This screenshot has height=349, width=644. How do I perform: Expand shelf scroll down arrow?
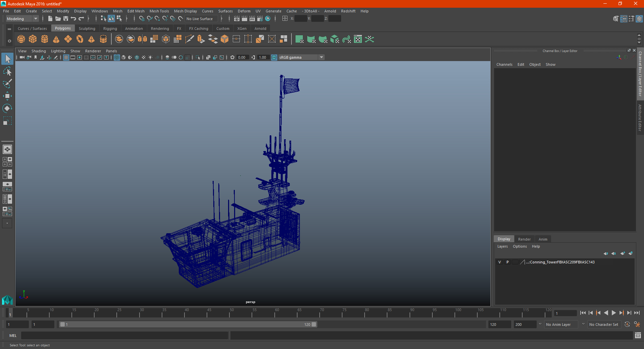point(639,43)
